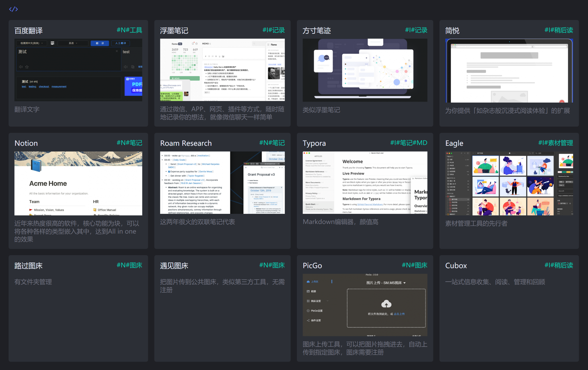Open the Notion card title
588x370 pixels.
pos(26,143)
